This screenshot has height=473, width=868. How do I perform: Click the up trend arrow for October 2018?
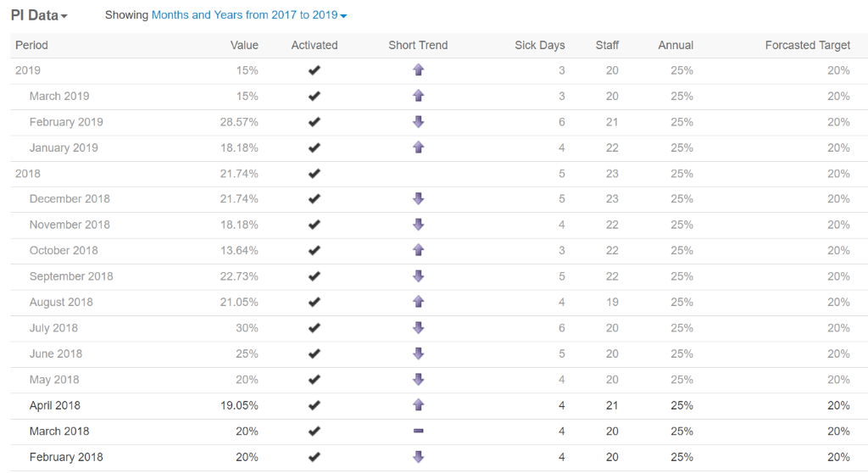point(419,250)
